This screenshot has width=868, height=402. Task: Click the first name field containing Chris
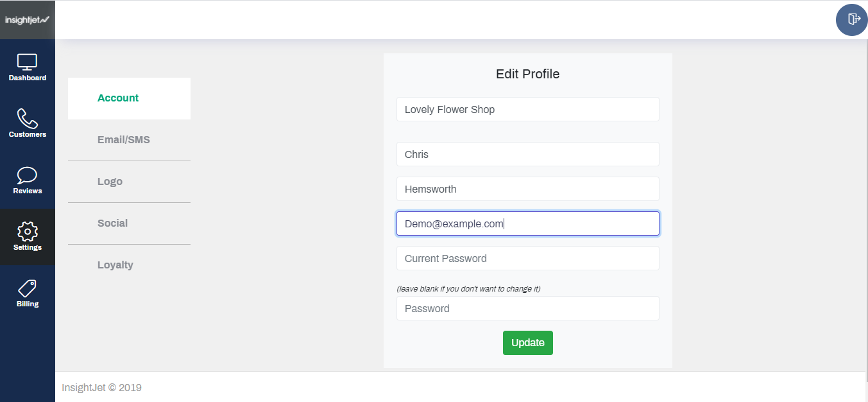click(527, 154)
